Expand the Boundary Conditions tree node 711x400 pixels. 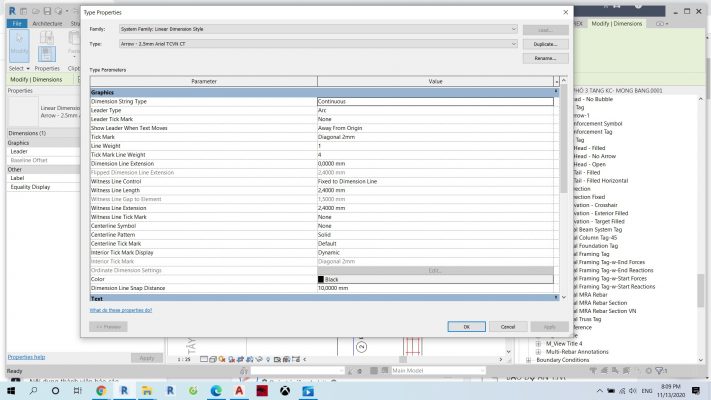pyautogui.click(x=528, y=361)
